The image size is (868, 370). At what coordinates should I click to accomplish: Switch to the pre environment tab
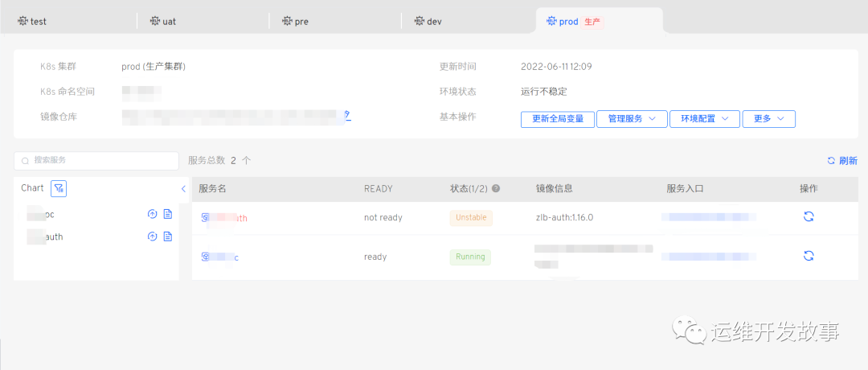tap(295, 22)
